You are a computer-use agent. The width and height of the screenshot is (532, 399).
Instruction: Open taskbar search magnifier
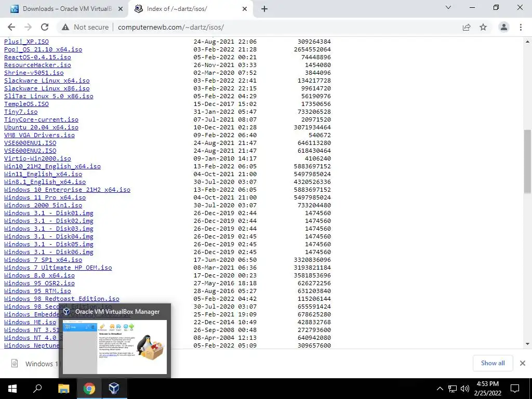[x=37, y=389]
